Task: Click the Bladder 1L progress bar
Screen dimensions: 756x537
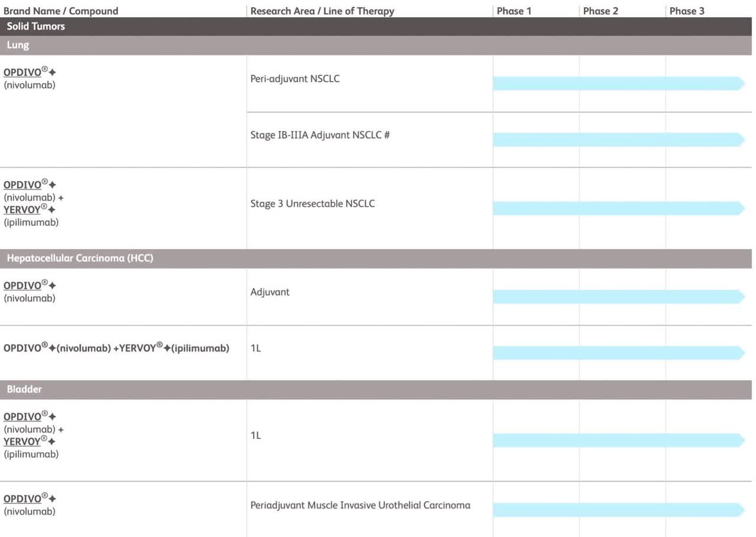Action: (619, 440)
